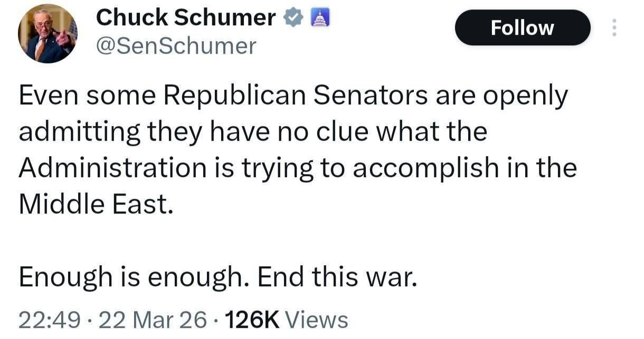Image resolution: width=644 pixels, height=339 pixels.
Task: Click "Middle East" in the tweet text
Action: 95,204
